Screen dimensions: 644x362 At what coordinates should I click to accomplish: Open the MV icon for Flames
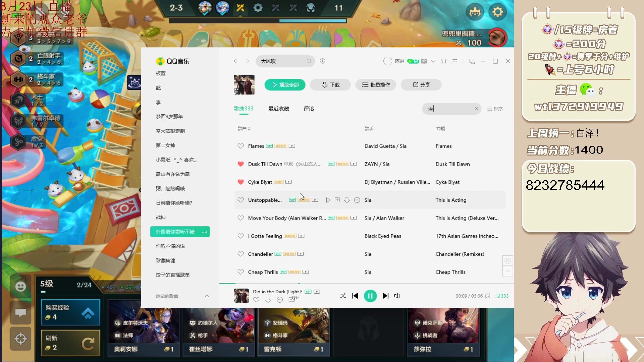coord(292,146)
